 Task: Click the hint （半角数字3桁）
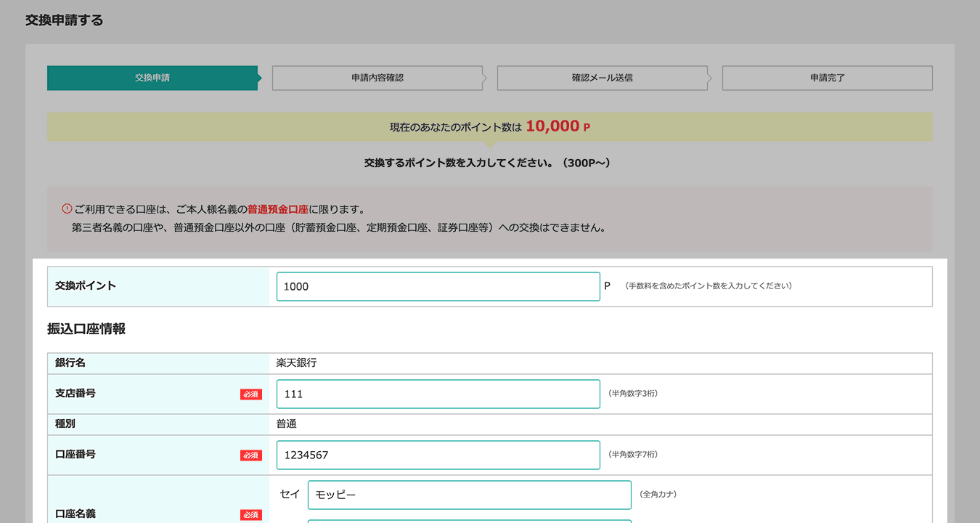pos(634,394)
